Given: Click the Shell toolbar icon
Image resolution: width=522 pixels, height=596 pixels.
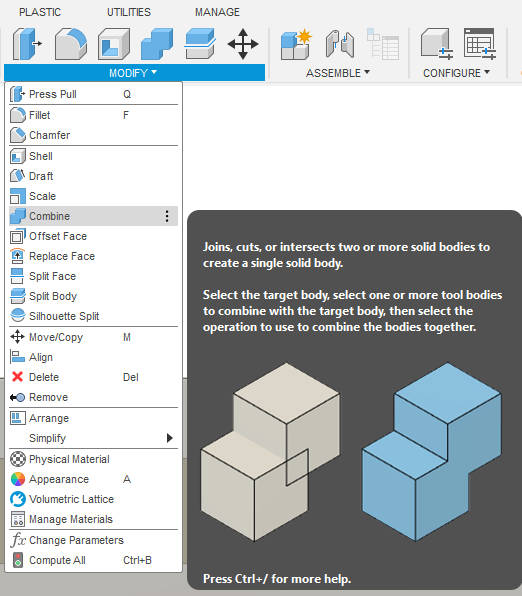Looking at the screenshot, I should coord(113,44).
